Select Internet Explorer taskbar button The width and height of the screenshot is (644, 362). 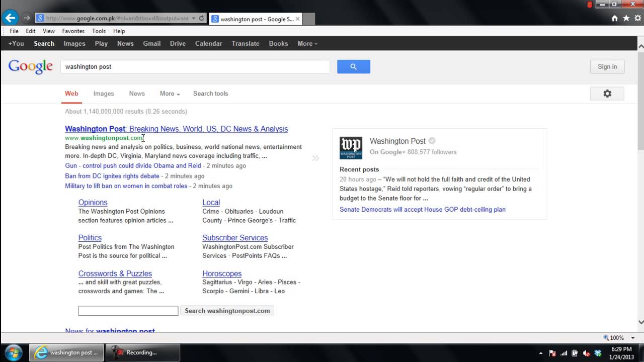point(67,352)
